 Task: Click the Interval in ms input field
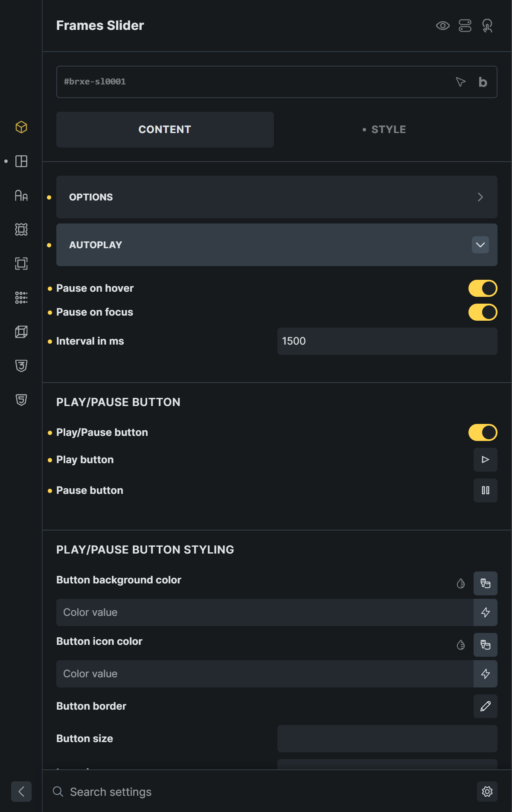(387, 341)
